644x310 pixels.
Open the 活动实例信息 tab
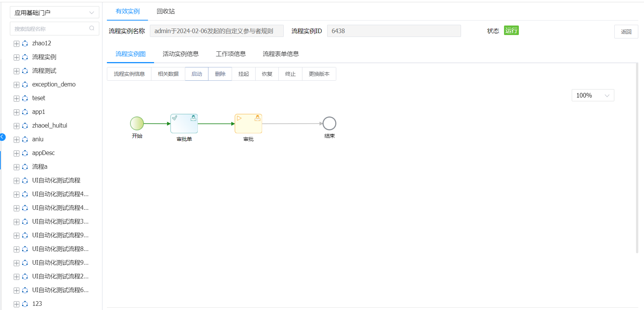[181, 54]
